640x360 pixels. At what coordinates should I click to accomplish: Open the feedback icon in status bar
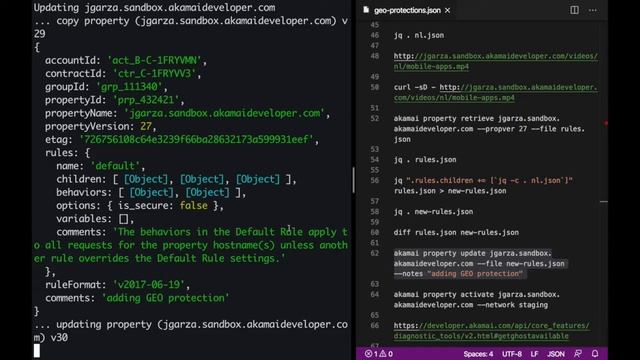click(578, 354)
